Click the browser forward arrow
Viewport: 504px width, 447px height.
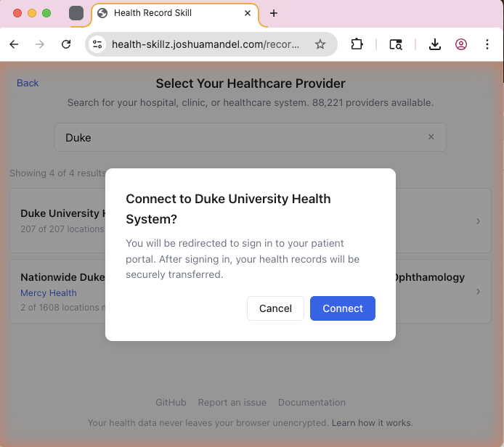(x=40, y=44)
